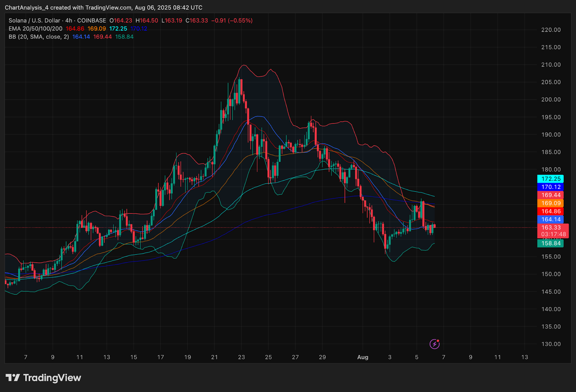The width and height of the screenshot is (576, 392).
Task: Click the green 158.84 lower band axis tag
Action: click(x=550, y=243)
